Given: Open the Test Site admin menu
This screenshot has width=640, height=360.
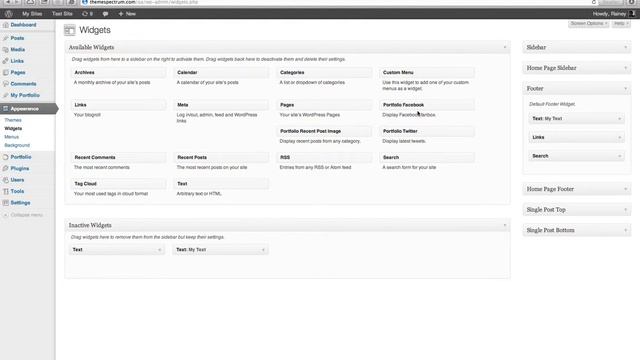Looking at the screenshot, I should (62, 13).
